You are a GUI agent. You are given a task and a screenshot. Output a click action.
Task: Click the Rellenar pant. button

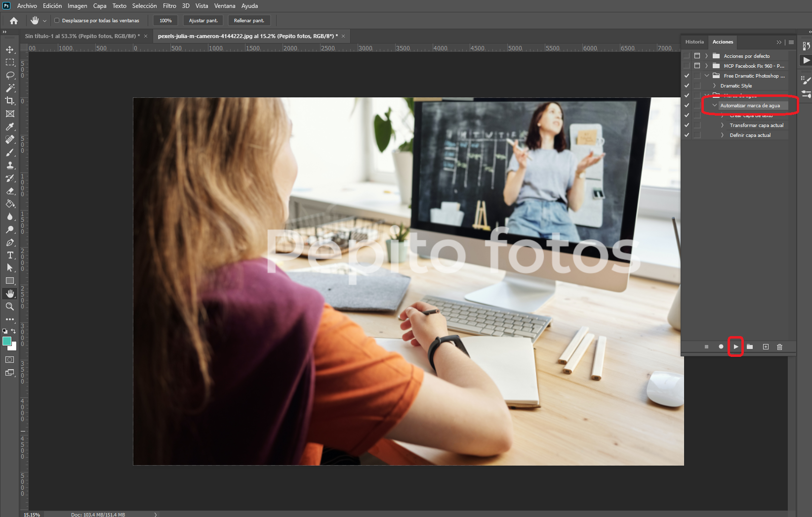(249, 21)
